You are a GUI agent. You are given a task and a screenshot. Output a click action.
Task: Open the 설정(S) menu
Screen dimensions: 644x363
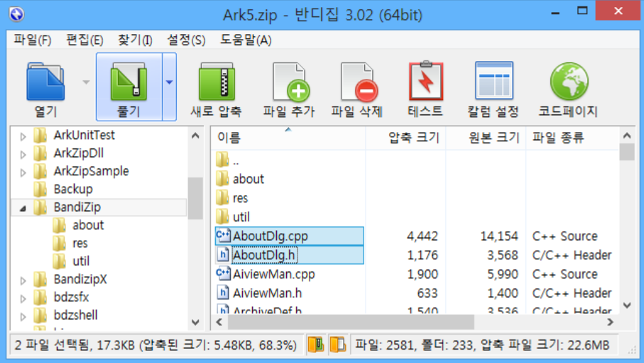pos(186,40)
